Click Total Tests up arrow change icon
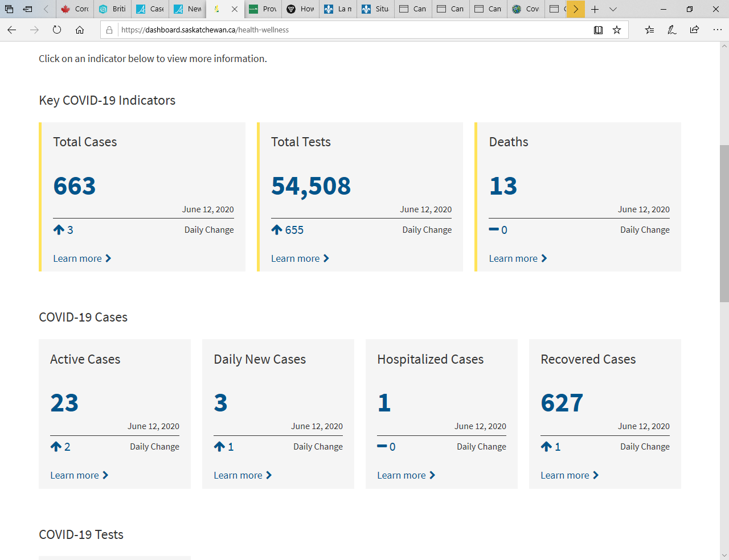The width and height of the screenshot is (729, 560). pyautogui.click(x=277, y=230)
